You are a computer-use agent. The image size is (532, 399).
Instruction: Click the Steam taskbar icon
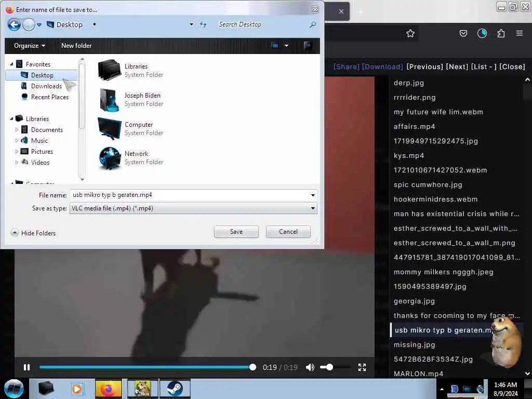(175, 389)
